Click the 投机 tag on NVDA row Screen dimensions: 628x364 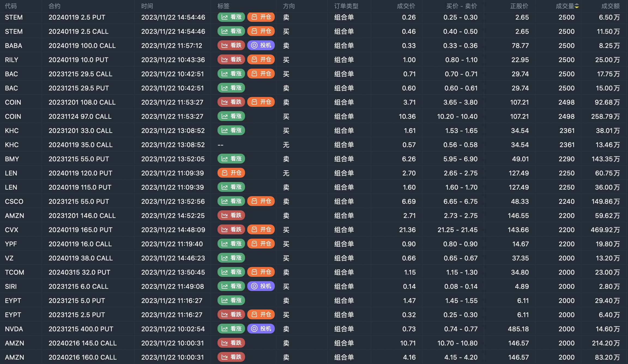click(x=261, y=329)
